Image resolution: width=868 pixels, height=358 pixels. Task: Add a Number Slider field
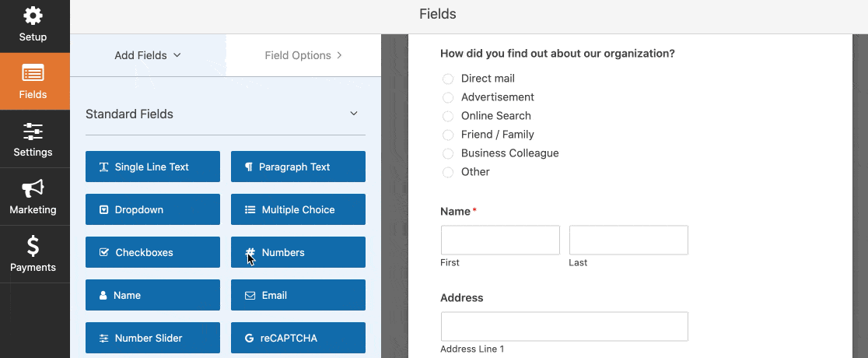click(x=152, y=338)
